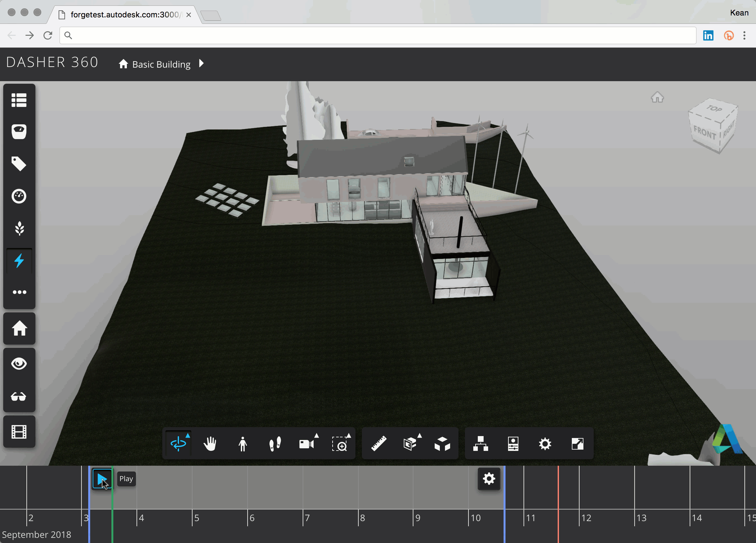Expand the Basic Building breadcrumb arrow

click(201, 63)
